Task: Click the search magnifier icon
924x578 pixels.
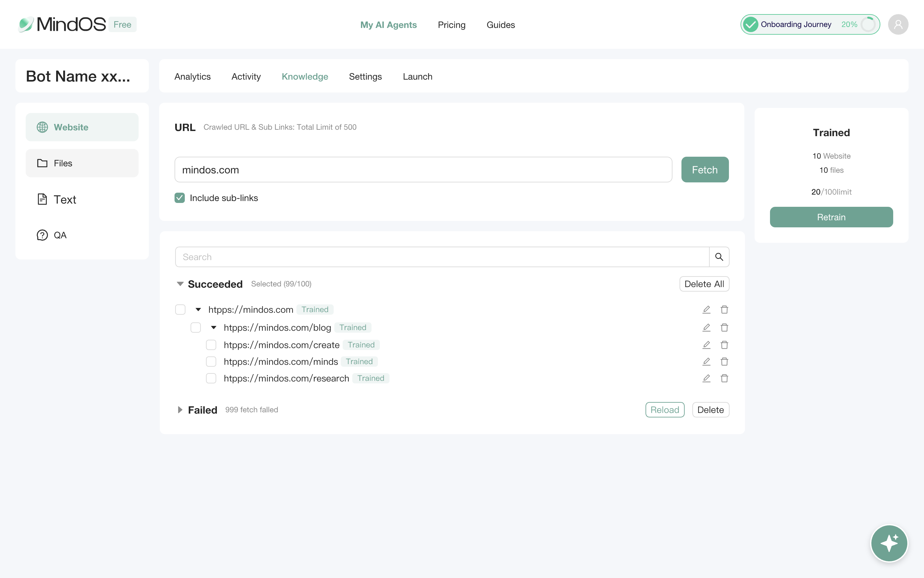Action: pos(719,257)
